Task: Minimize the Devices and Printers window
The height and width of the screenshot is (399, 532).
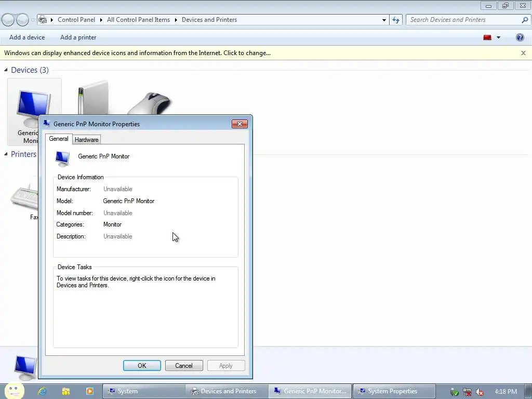Action: tap(488, 5)
